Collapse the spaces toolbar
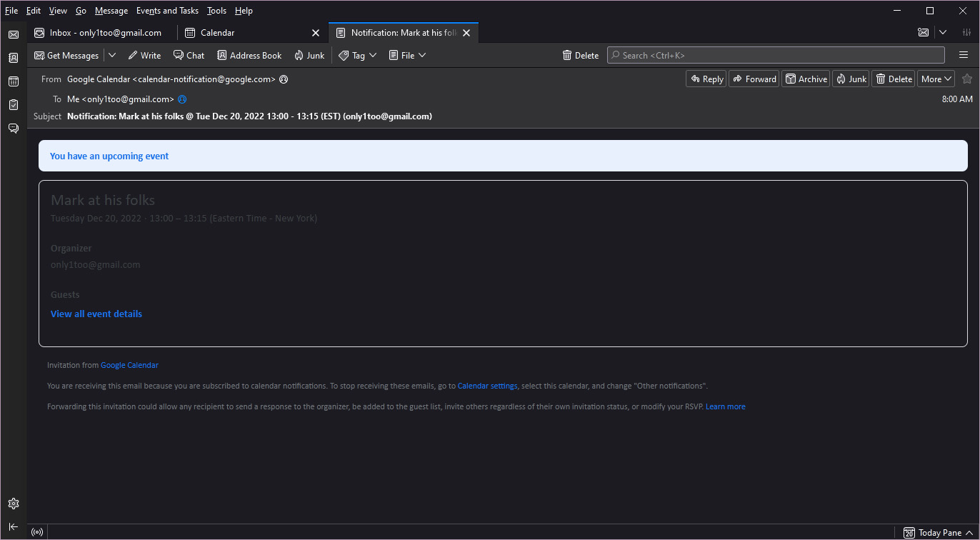Viewport: 980px width, 540px height. [x=13, y=527]
